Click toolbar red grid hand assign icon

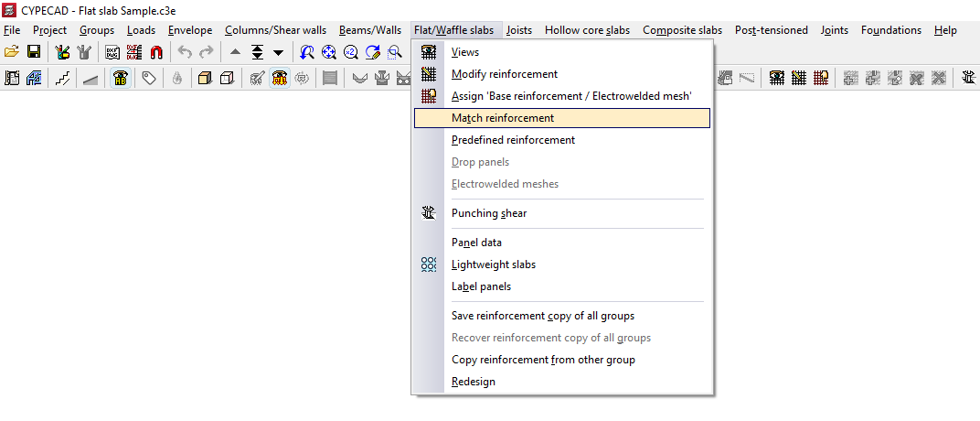pyautogui.click(x=821, y=78)
